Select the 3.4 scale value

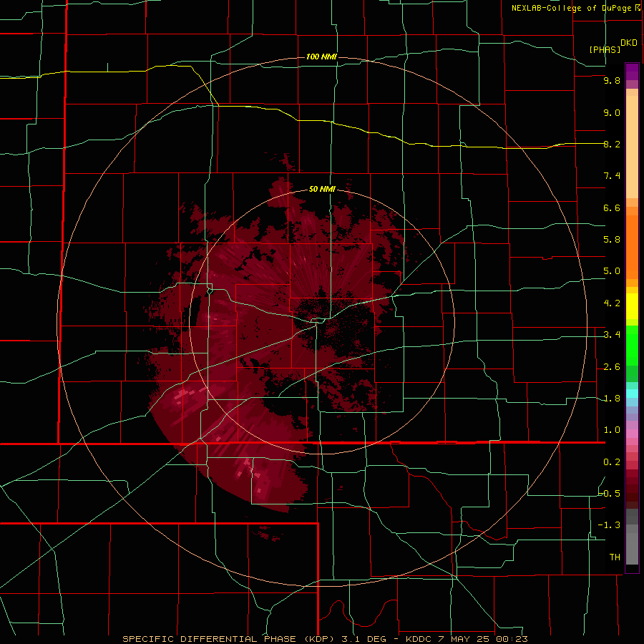click(612, 335)
